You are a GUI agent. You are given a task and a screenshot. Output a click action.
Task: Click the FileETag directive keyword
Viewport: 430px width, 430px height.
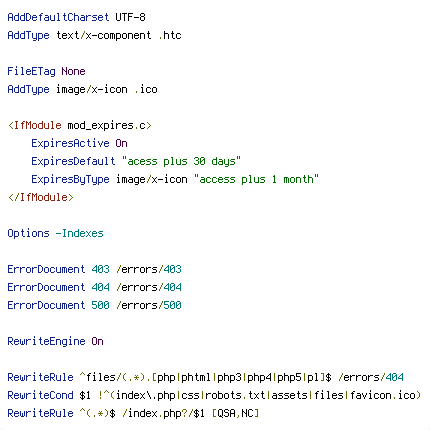click(x=31, y=71)
